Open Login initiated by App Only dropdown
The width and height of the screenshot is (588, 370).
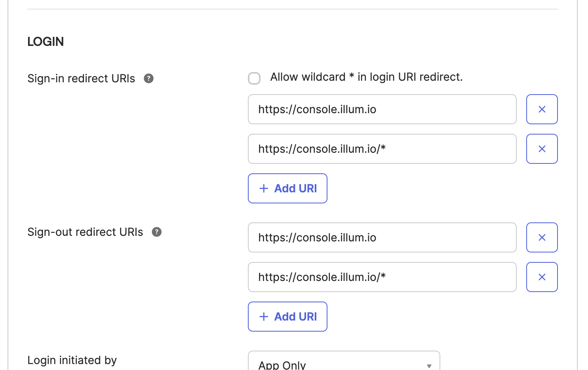tap(344, 361)
